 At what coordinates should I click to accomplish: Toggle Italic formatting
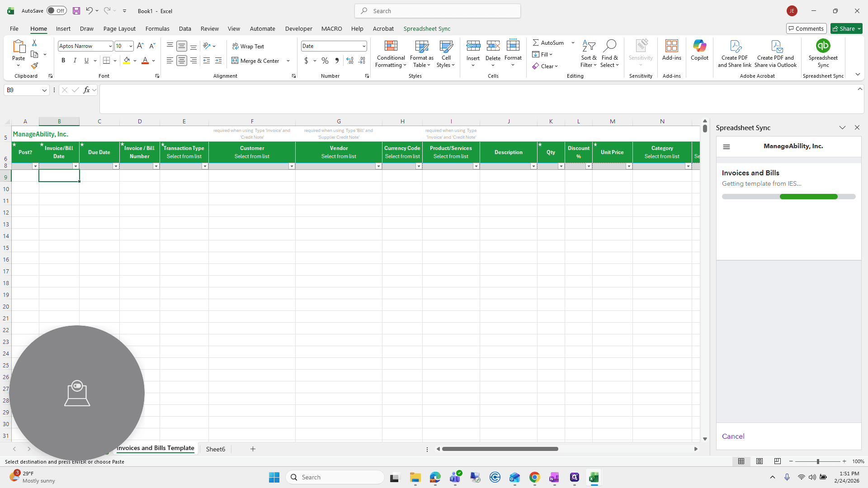coord(75,61)
